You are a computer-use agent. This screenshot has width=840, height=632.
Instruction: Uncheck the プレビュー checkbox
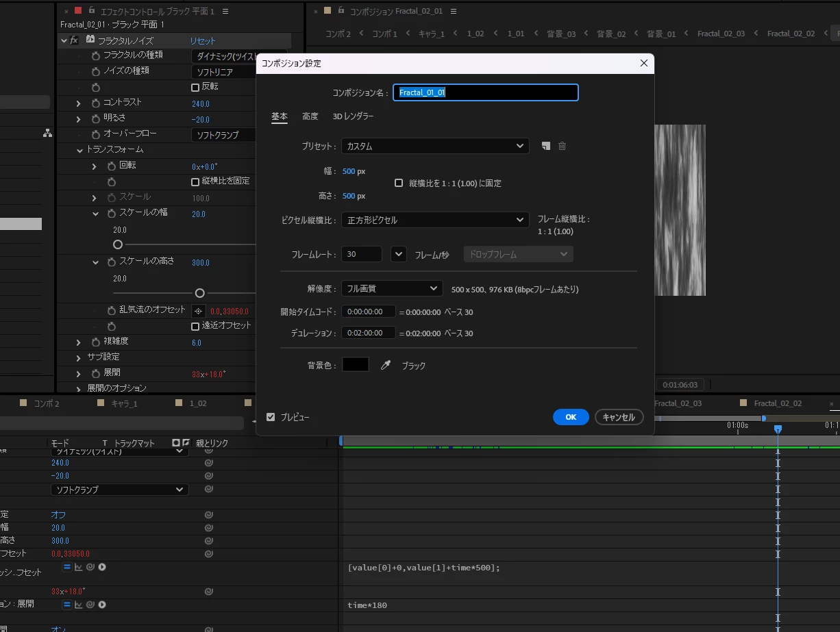click(x=271, y=417)
